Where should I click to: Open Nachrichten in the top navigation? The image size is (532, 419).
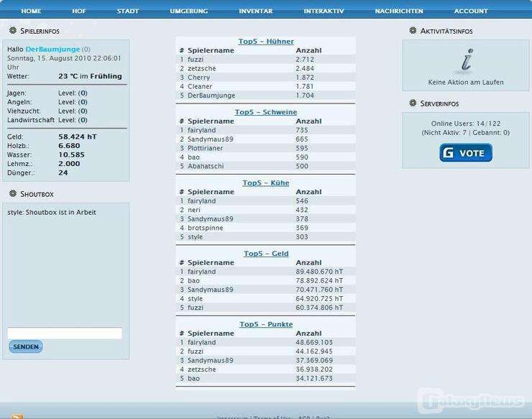[399, 11]
